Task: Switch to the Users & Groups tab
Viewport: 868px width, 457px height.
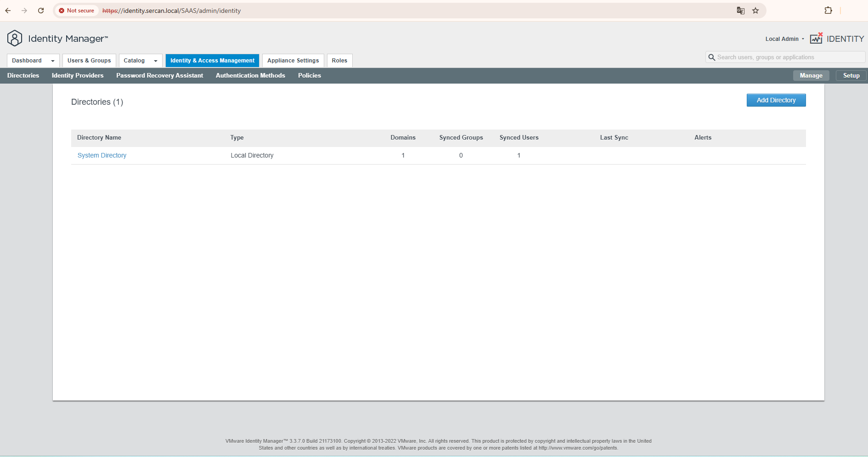Action: 89,61
